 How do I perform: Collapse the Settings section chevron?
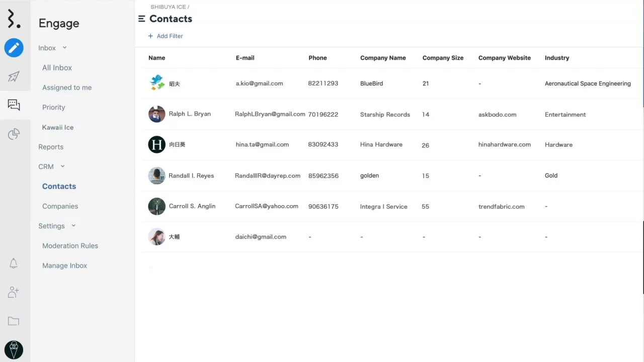[73, 226]
